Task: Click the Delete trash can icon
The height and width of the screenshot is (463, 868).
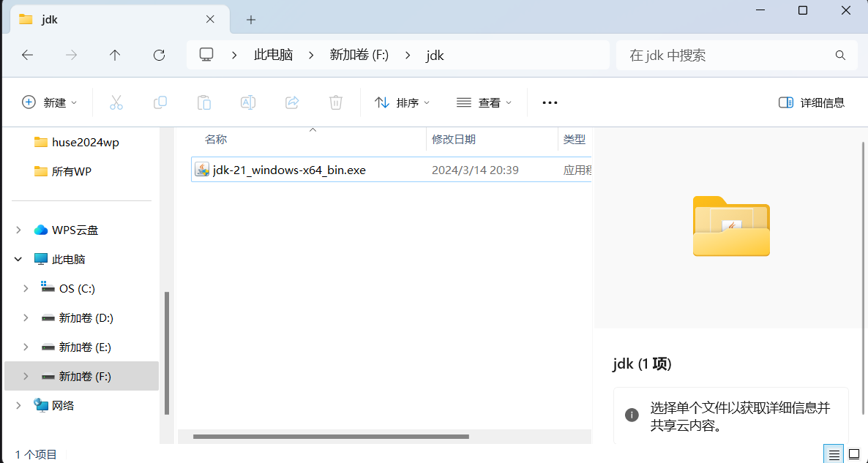Action: pos(336,102)
